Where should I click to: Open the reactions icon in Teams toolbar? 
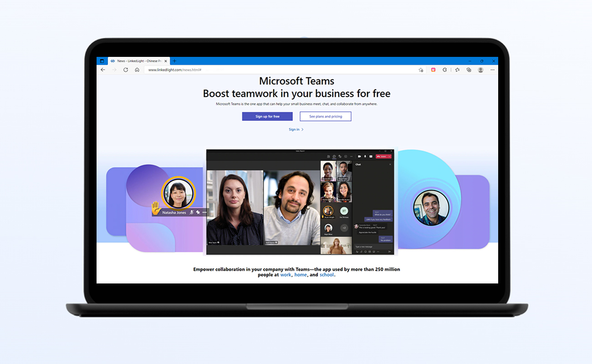(x=340, y=157)
